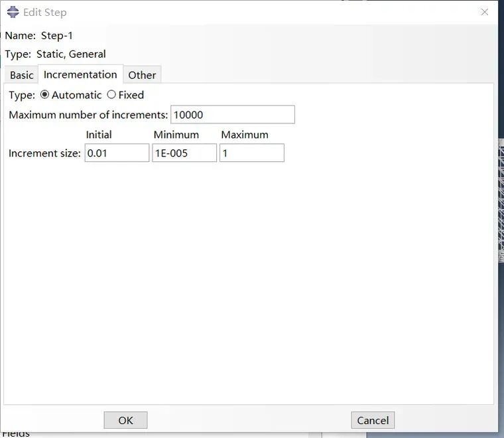Click the Static, General type text
Screen dimensions: 504x438
pyautogui.click(x=71, y=54)
